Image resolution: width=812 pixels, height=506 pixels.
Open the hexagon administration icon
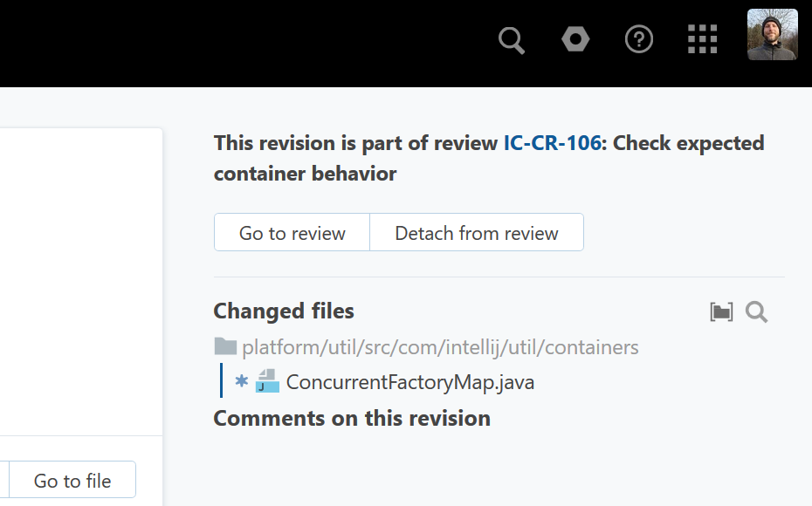click(575, 39)
